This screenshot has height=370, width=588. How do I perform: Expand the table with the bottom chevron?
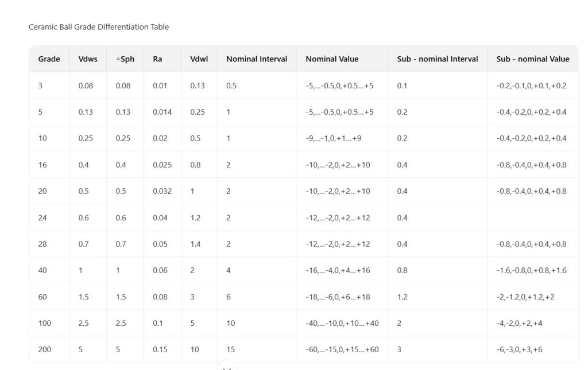(x=227, y=367)
